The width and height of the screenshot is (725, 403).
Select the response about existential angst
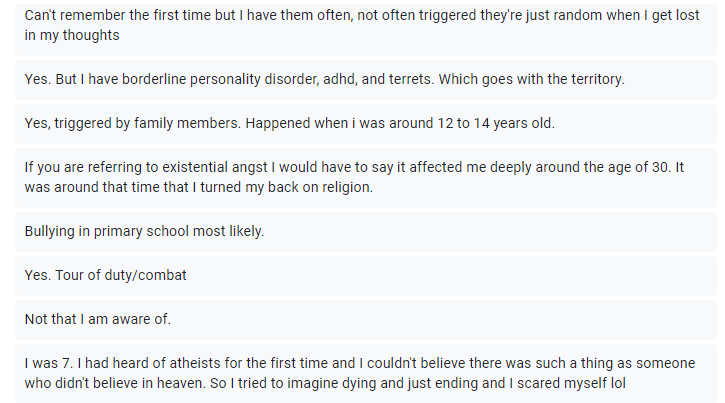(362, 177)
